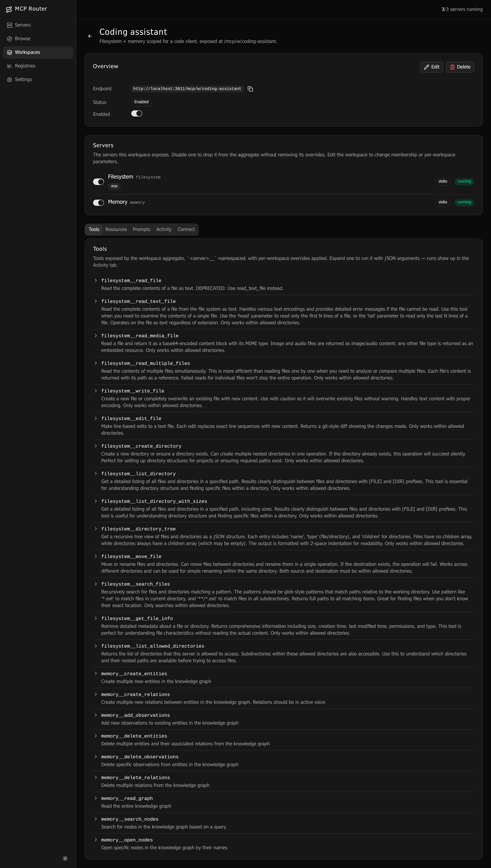Open the Servers page in sidebar
This screenshot has height=868, width=491.
(x=38, y=25)
